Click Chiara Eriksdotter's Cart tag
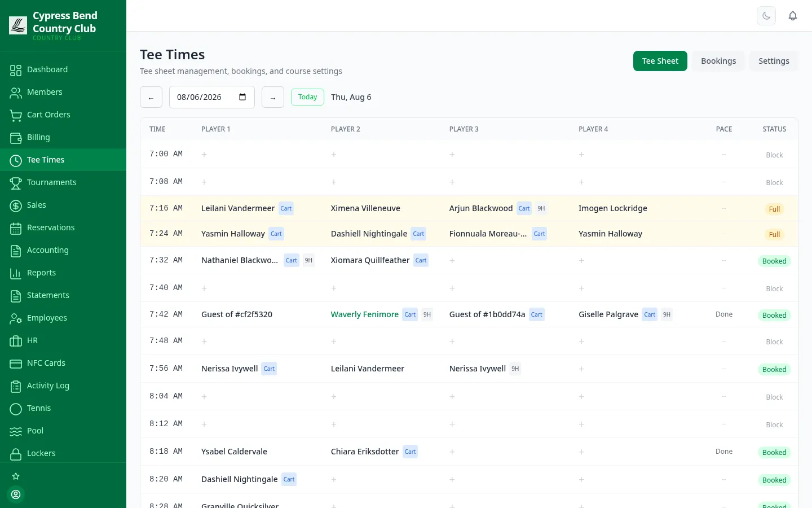This screenshot has width=812, height=508. [410, 452]
